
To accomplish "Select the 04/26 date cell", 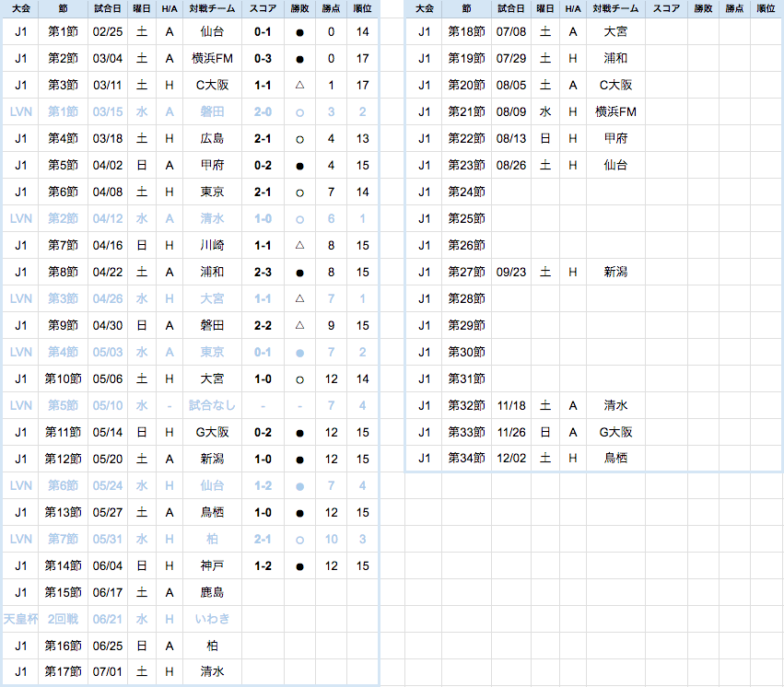I will tap(108, 299).
